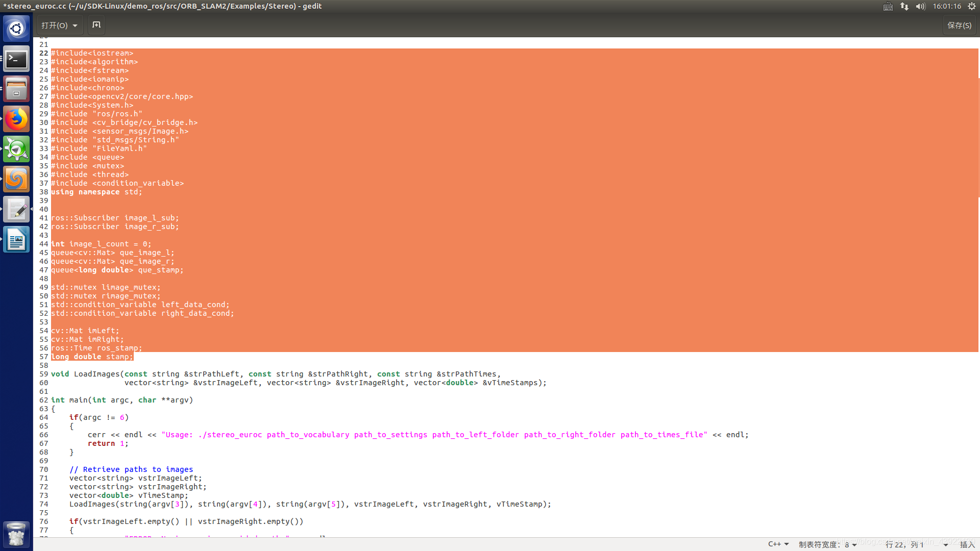Click 'vector<double> vTimeStamp;' line
980x551 pixels.
tap(129, 495)
